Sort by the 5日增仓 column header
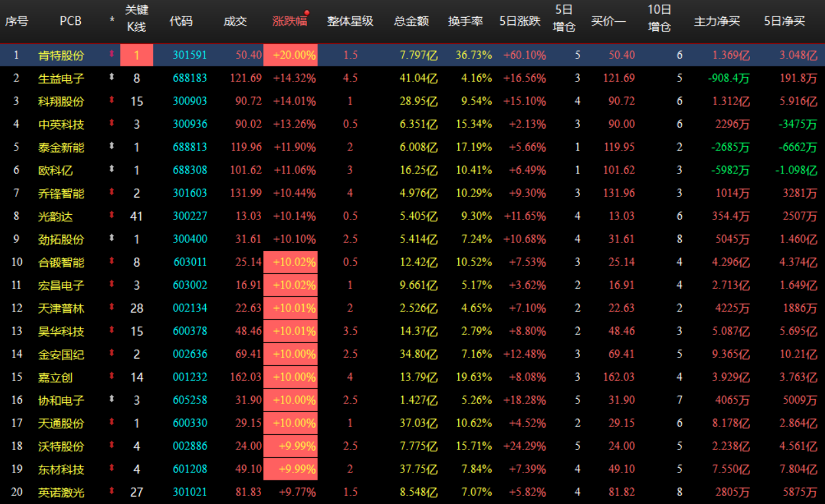Image resolution: width=825 pixels, height=504 pixels. (x=564, y=18)
